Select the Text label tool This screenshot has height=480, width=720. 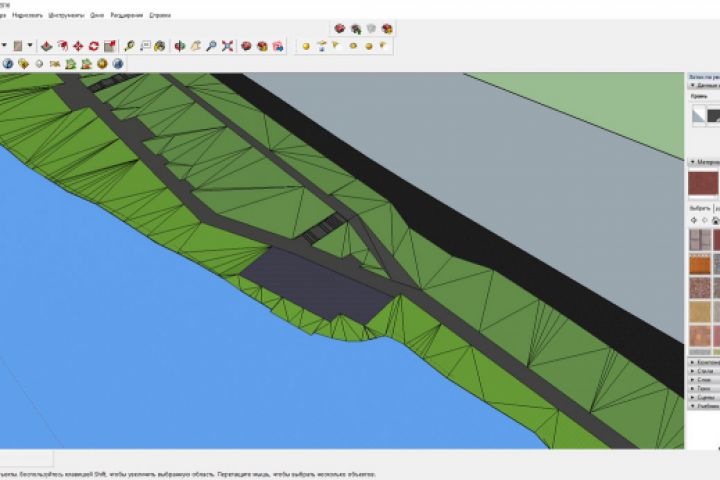(145, 46)
